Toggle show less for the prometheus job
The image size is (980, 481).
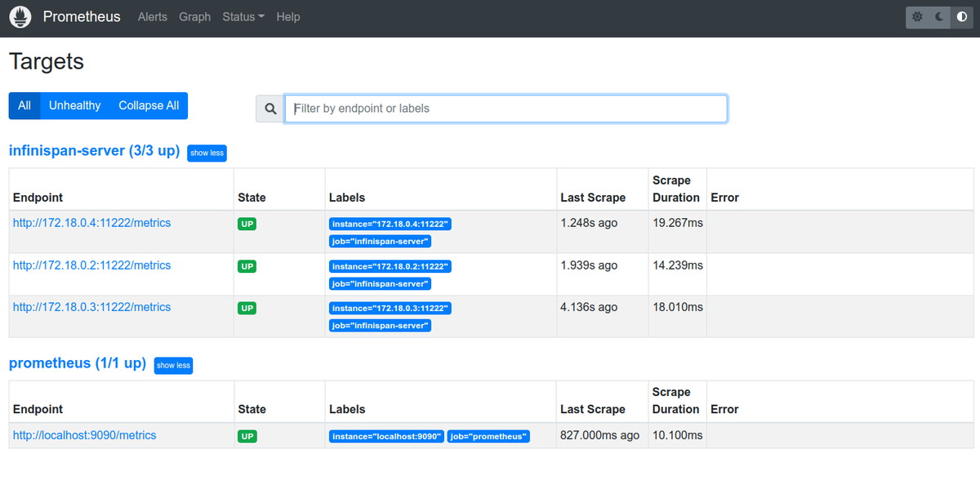[173, 365]
